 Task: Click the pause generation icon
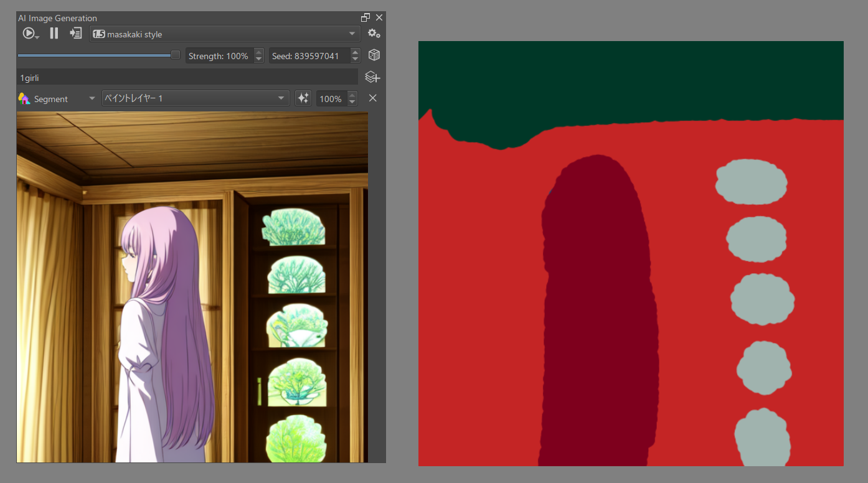54,34
